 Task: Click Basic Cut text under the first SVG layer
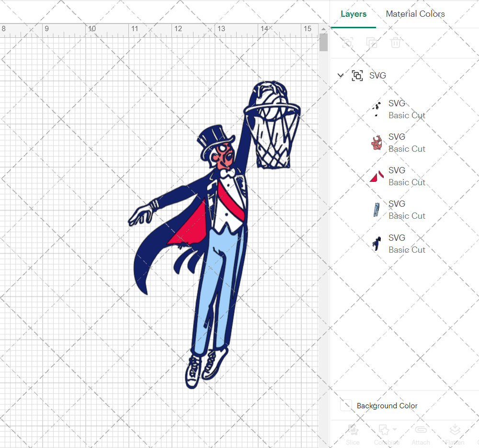click(407, 115)
